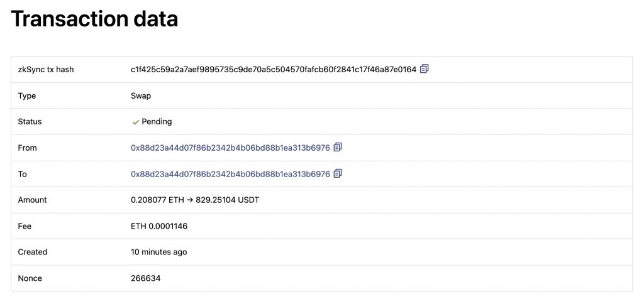This screenshot has height=304, width=644.
Task: Click the Pending status checkmark icon
Action: [136, 122]
